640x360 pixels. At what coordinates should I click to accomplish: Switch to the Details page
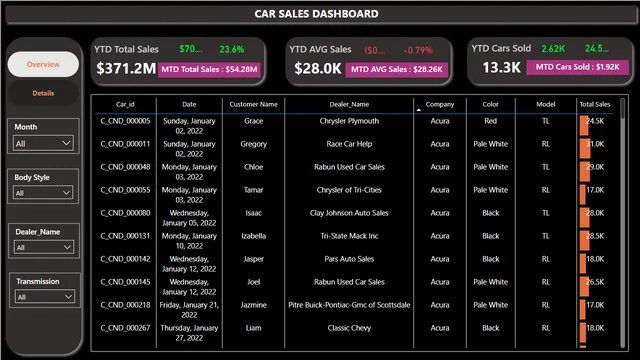43,93
